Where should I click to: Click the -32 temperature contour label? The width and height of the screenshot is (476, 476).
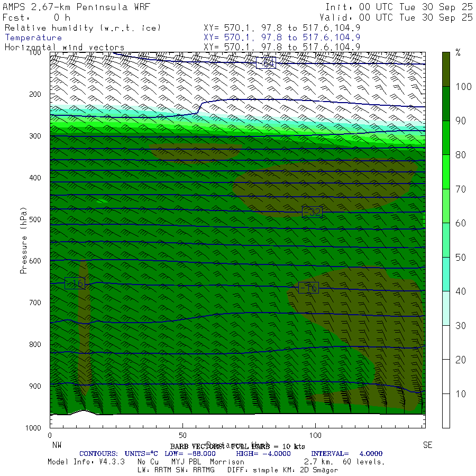click(313, 212)
